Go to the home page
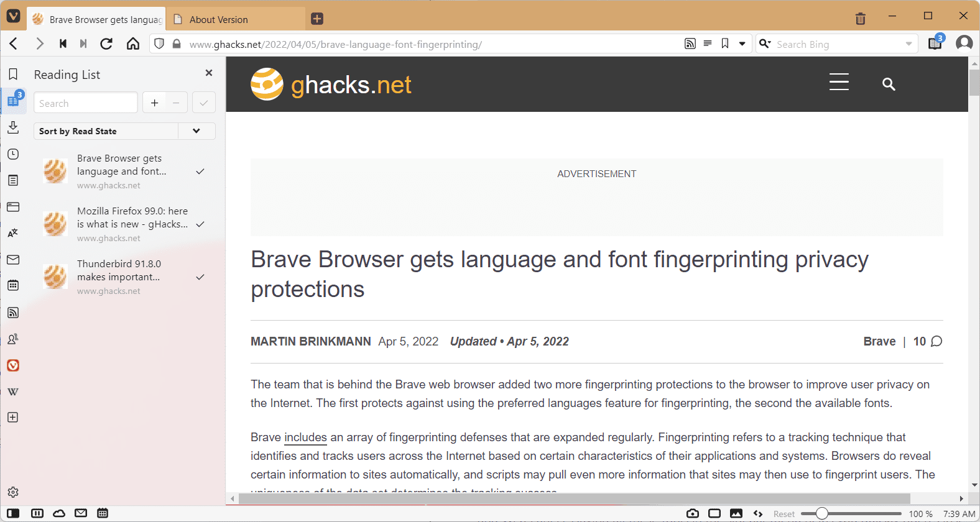The height and width of the screenshot is (522, 980). click(x=133, y=43)
